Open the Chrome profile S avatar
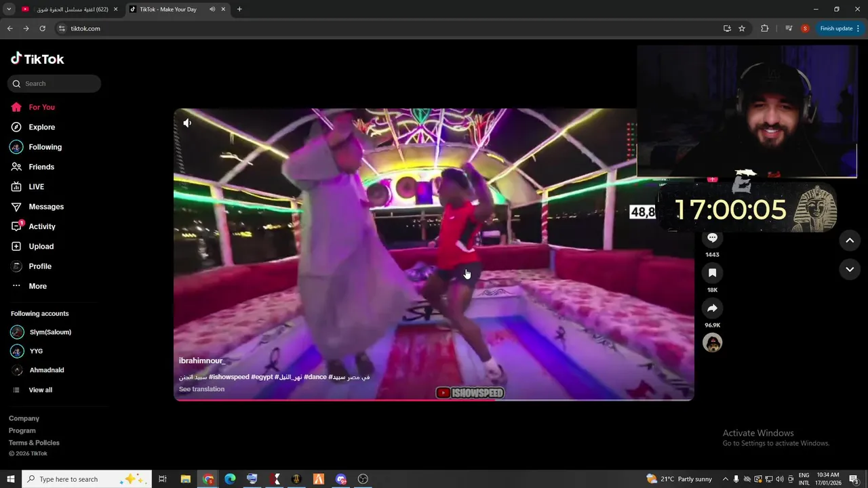This screenshot has height=488, width=868. (805, 28)
